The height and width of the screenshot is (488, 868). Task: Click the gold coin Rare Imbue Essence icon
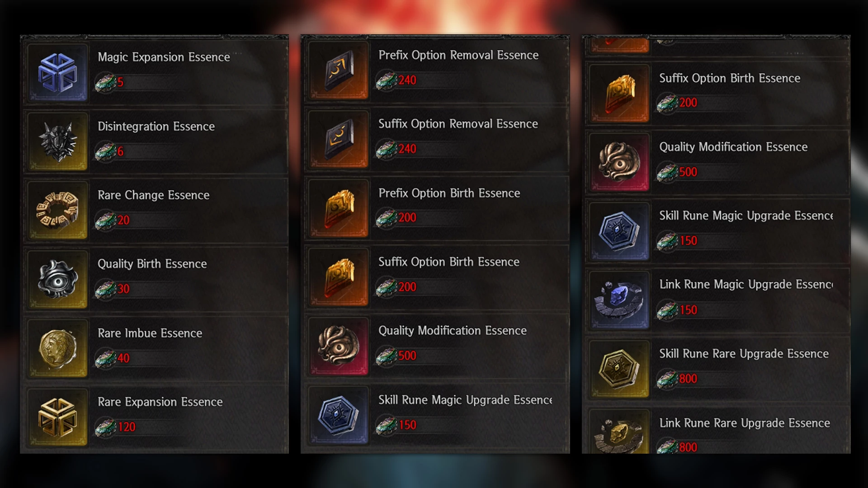(58, 348)
